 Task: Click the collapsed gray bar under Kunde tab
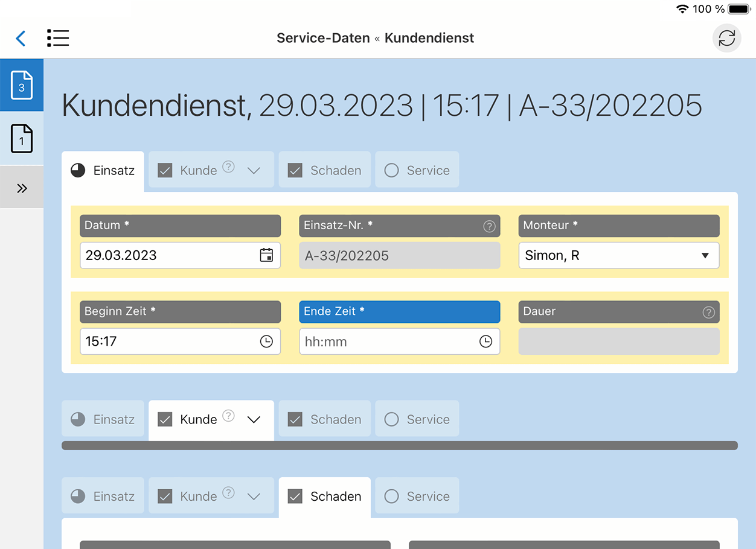click(x=400, y=445)
